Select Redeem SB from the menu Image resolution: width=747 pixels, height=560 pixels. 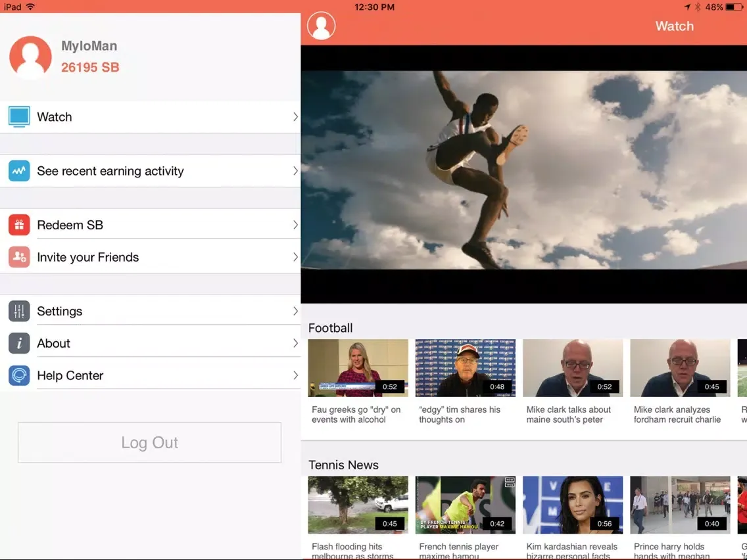click(x=150, y=225)
